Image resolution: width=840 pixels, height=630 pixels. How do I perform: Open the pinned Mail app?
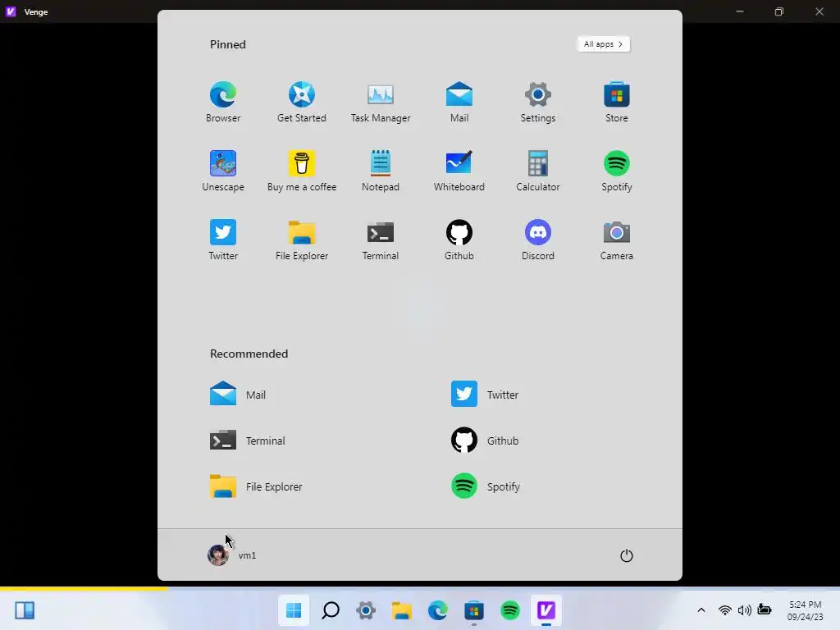point(459,103)
